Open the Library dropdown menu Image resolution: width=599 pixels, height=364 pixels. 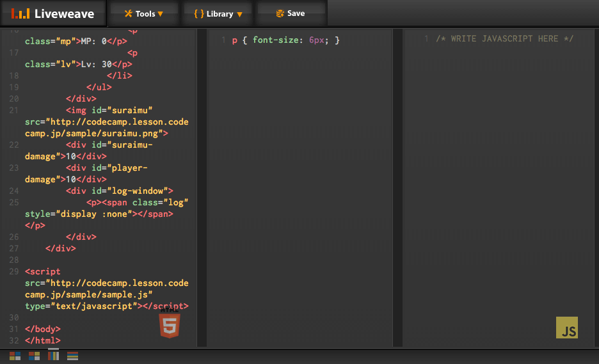[218, 14]
